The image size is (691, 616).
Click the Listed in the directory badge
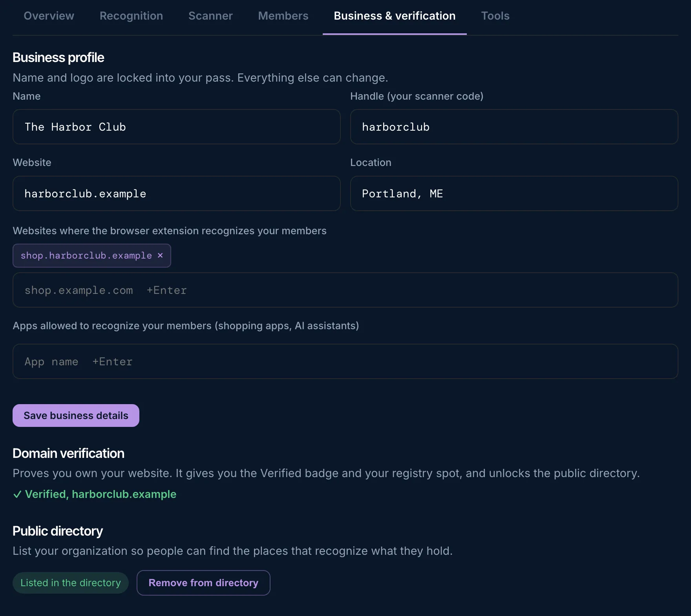(x=71, y=583)
